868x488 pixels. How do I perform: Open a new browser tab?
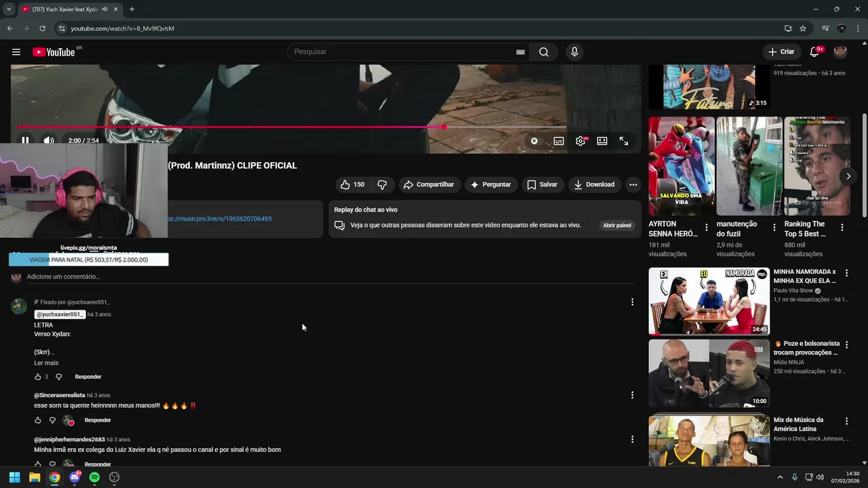[x=132, y=9]
